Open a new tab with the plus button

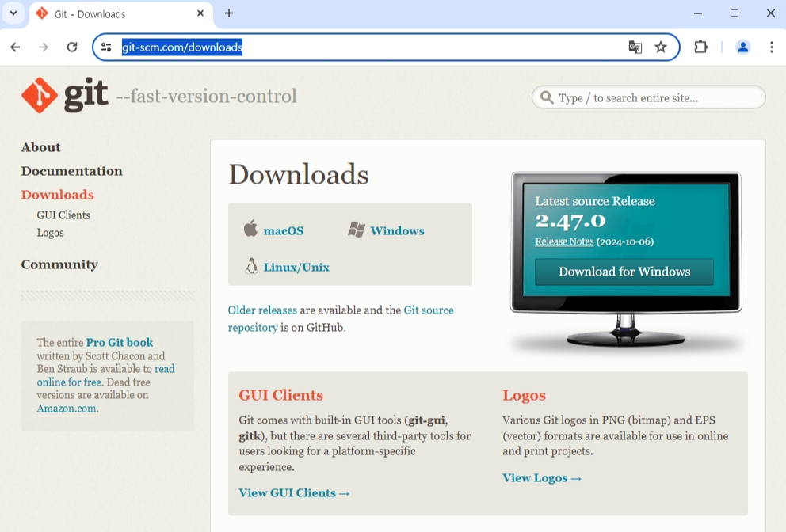click(x=228, y=13)
